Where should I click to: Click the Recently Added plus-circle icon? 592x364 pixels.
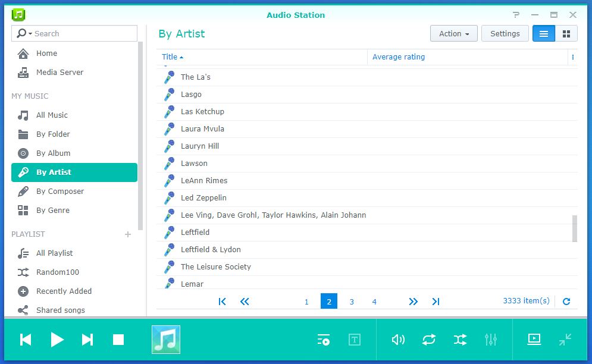tap(23, 291)
